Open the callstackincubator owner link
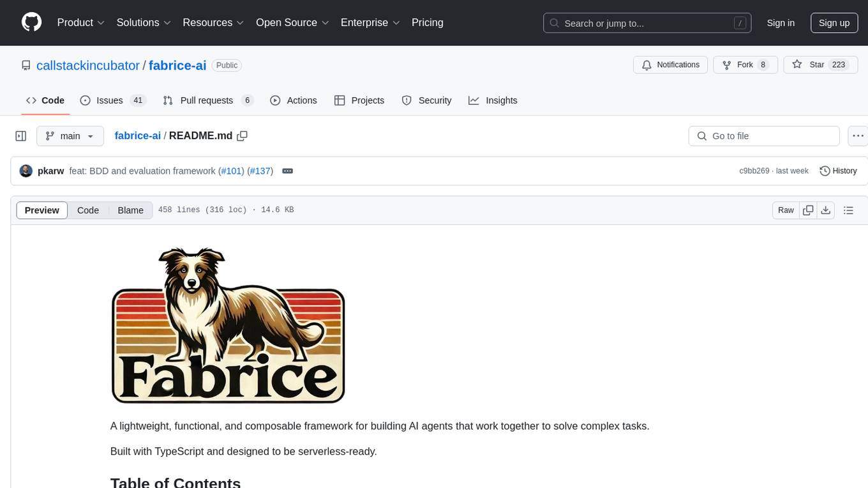Viewport: 868px width, 488px height. pyautogui.click(x=88, y=65)
